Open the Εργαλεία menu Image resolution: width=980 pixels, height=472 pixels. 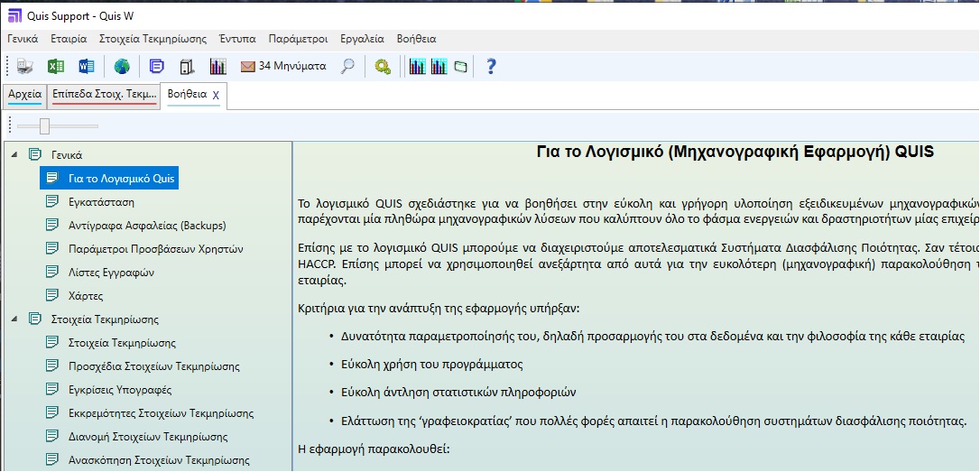(363, 39)
